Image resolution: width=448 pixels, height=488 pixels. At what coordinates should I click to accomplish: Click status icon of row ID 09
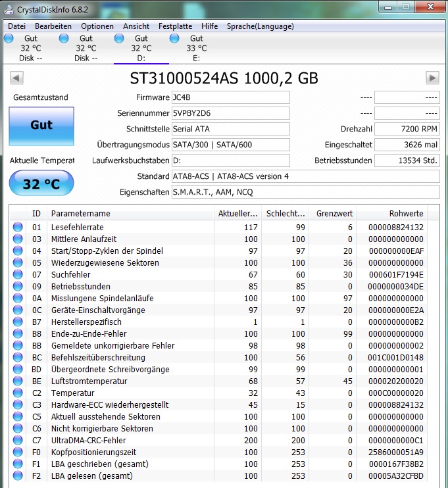point(18,286)
